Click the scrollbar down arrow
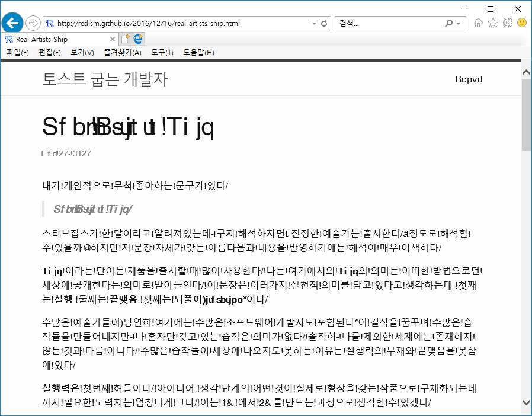Image resolution: width=532 pixels, height=416 pixels. tap(526, 402)
